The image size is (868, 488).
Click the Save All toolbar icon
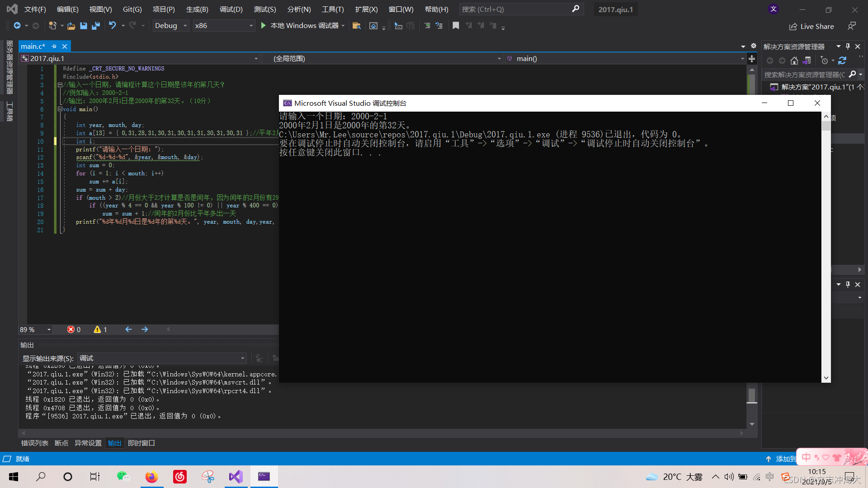[x=96, y=26]
